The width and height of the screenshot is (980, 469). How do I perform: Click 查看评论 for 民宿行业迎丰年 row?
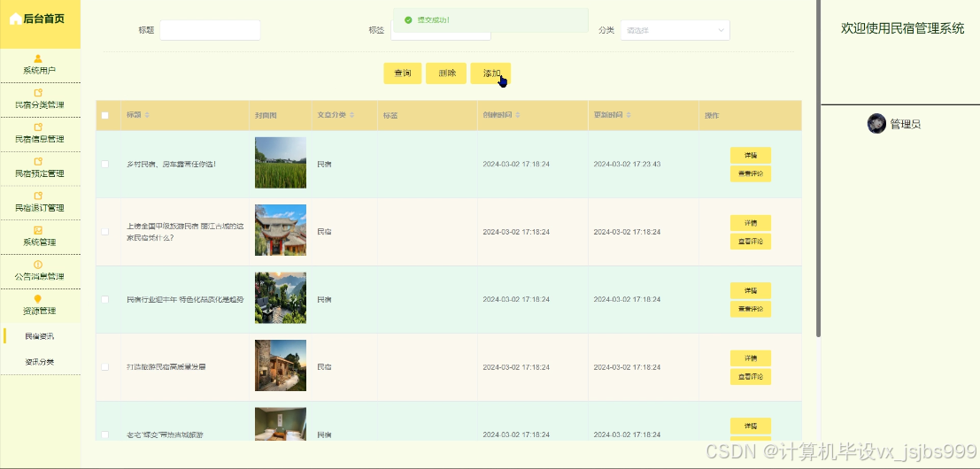(x=751, y=309)
